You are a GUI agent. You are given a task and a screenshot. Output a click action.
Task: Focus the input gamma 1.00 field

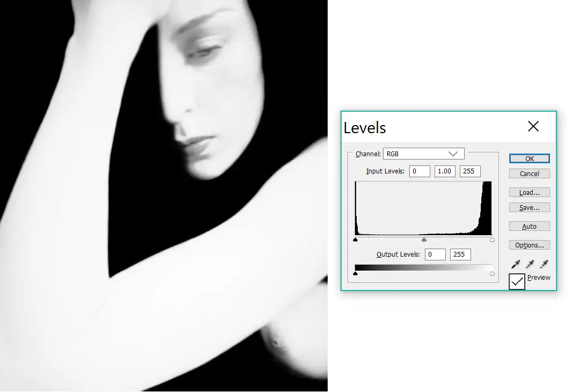tap(445, 171)
